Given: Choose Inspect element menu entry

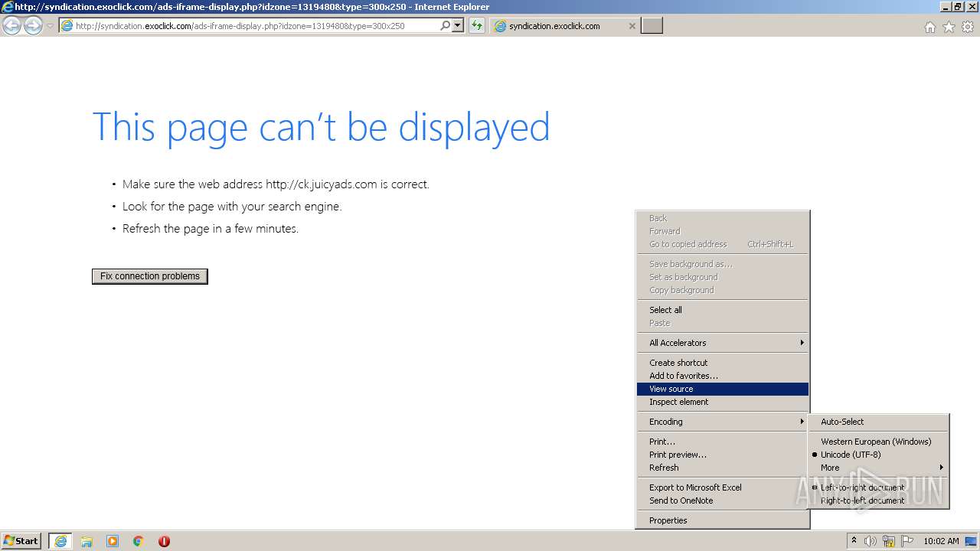Looking at the screenshot, I should tap(723, 402).
